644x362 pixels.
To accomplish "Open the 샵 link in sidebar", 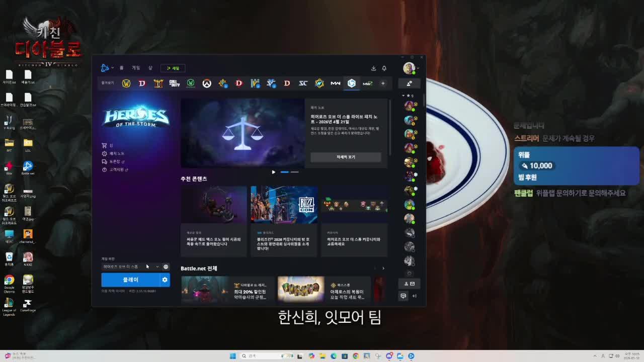I will click(x=107, y=145).
